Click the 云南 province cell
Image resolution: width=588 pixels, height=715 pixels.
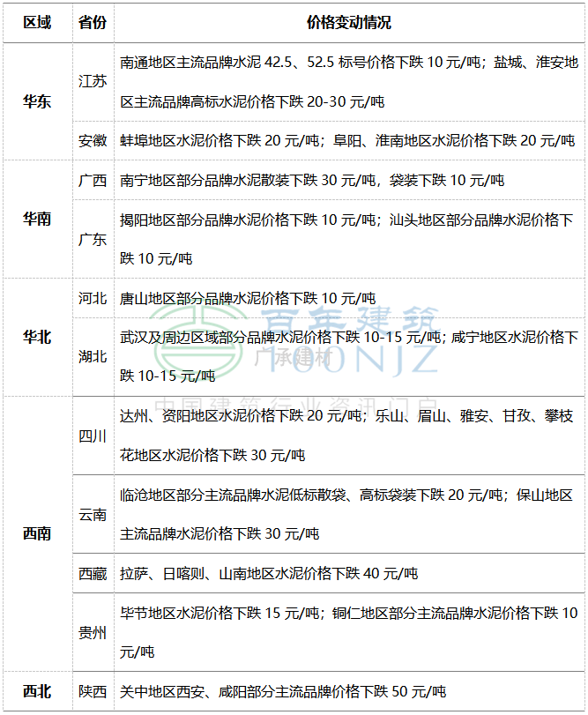pyautogui.click(x=93, y=514)
